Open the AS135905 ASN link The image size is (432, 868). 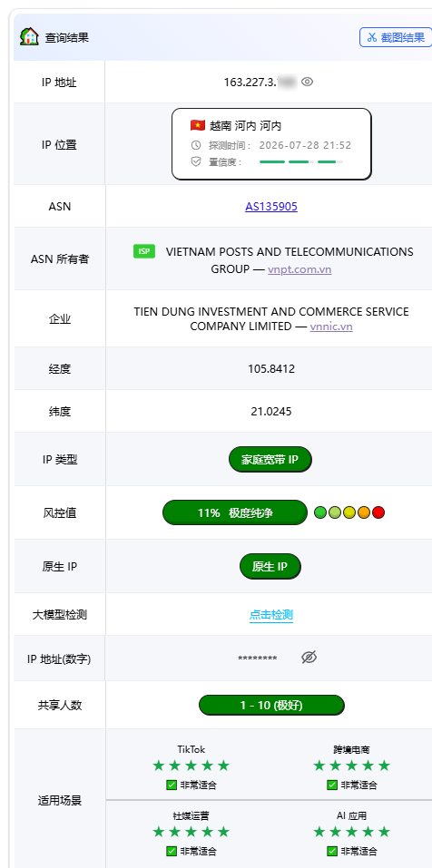pyautogui.click(x=271, y=207)
